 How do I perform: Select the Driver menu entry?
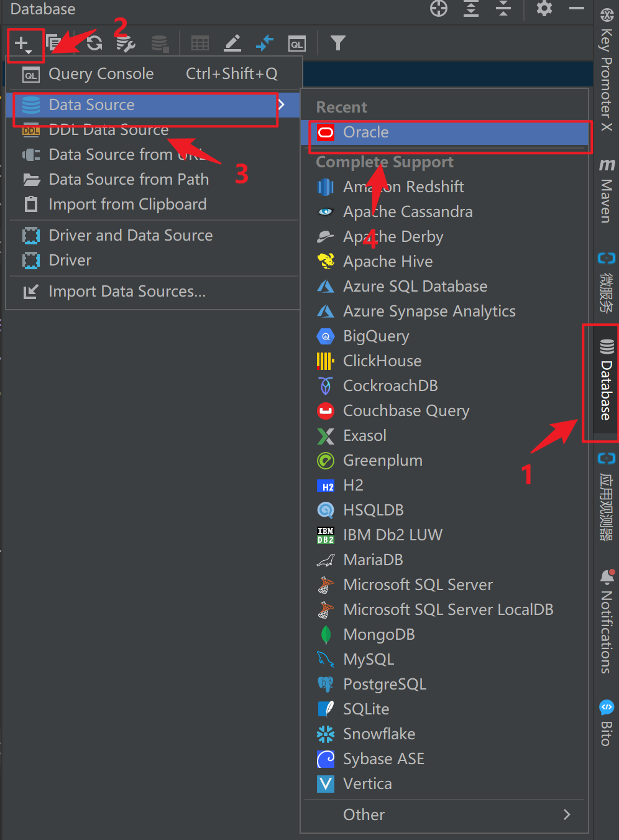click(x=153, y=261)
